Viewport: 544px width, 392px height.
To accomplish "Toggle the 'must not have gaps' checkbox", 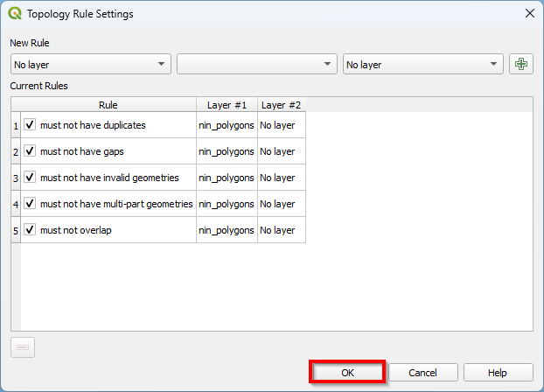I will [30, 151].
